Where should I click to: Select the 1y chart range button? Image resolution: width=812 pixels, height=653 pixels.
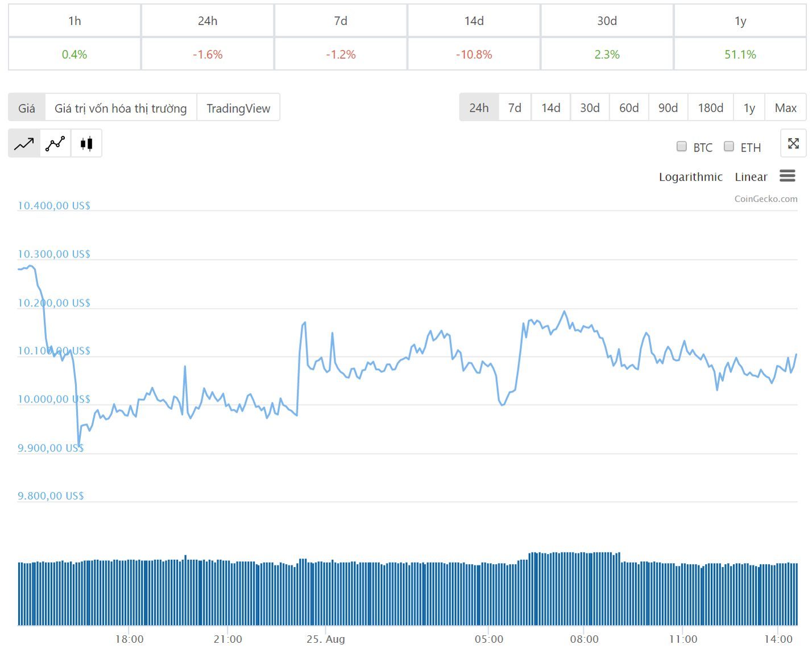tap(749, 107)
